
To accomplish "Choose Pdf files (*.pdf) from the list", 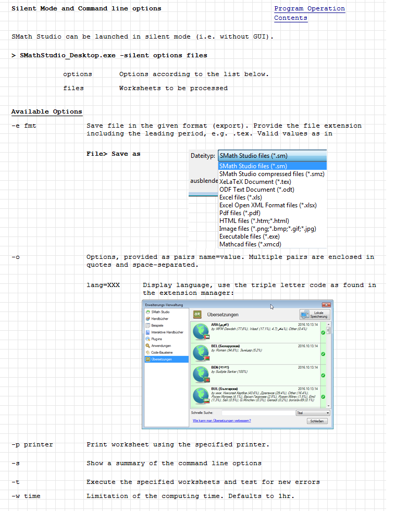I will (x=240, y=213).
